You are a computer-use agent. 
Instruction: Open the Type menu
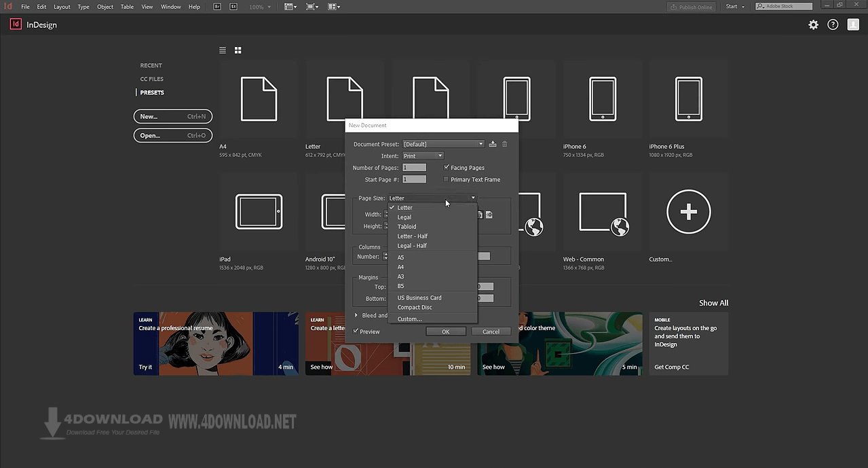pyautogui.click(x=83, y=7)
